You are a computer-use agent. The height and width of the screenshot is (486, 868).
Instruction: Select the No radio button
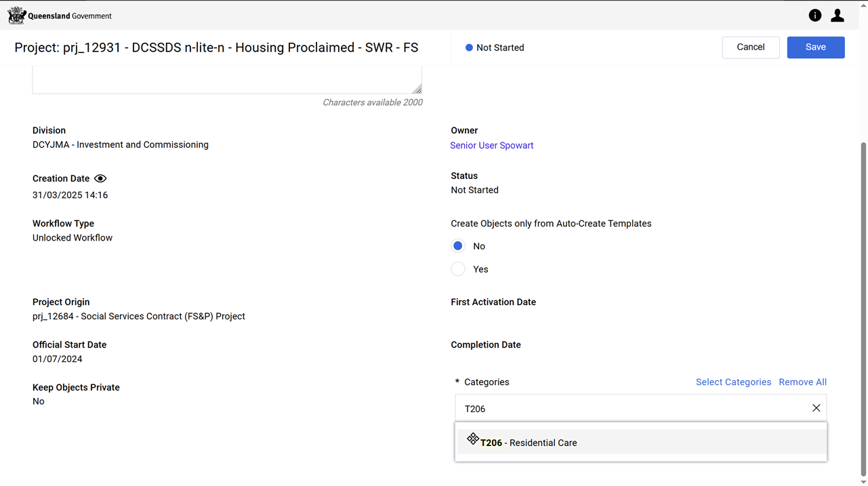[x=458, y=246]
